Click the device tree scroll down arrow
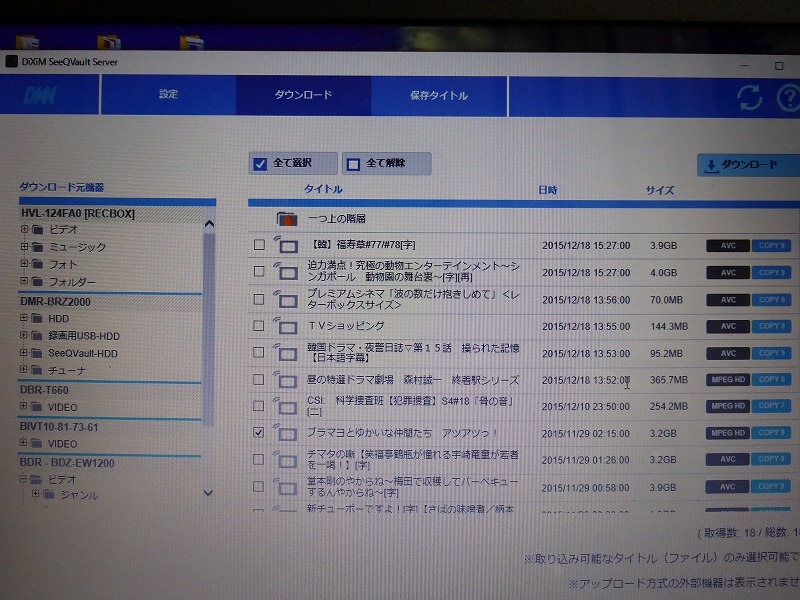 (208, 493)
